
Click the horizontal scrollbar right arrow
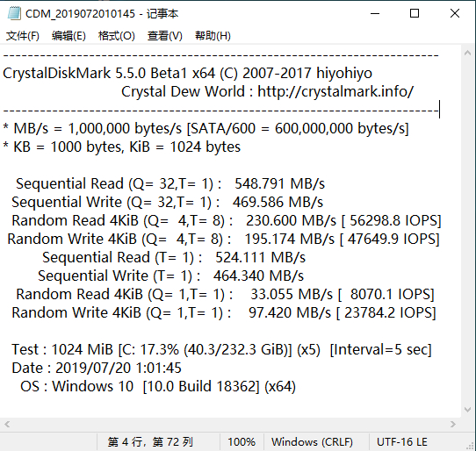(452, 424)
